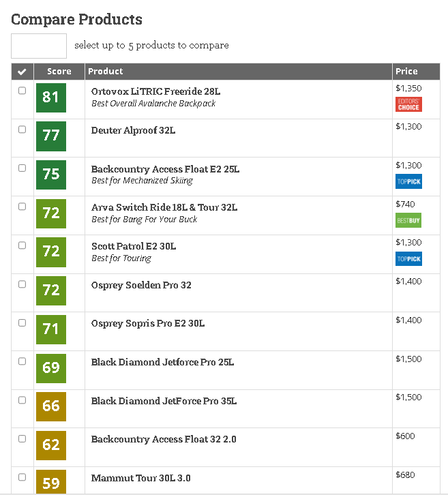This screenshot has height=495, width=448.
Task: Enable checkbox for Backcountry Access Float 32 2.0
Action: [22, 439]
